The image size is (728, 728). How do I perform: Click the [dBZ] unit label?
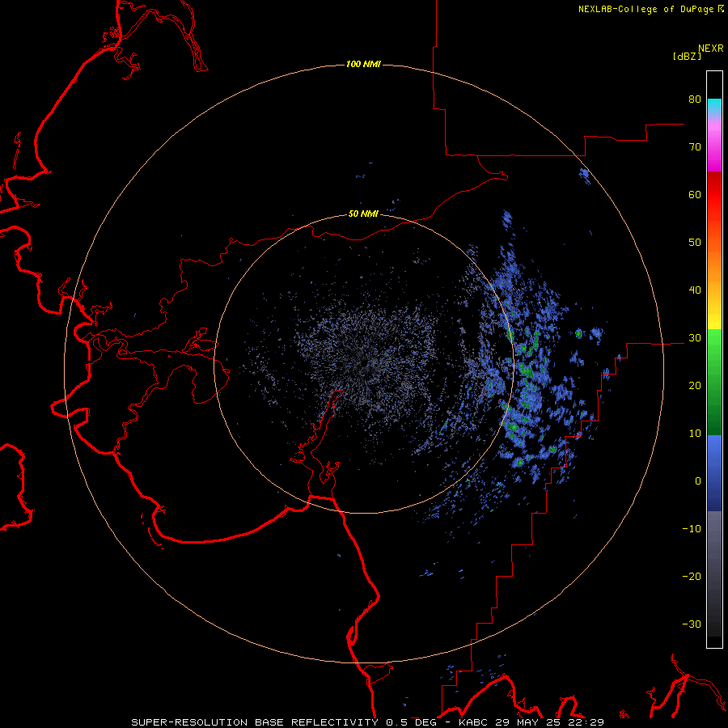pyautogui.click(x=687, y=56)
